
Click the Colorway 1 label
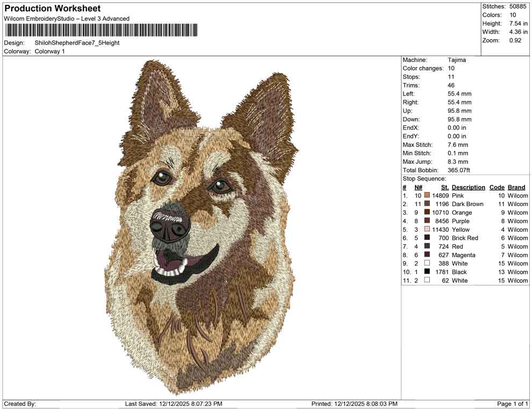(x=49, y=52)
